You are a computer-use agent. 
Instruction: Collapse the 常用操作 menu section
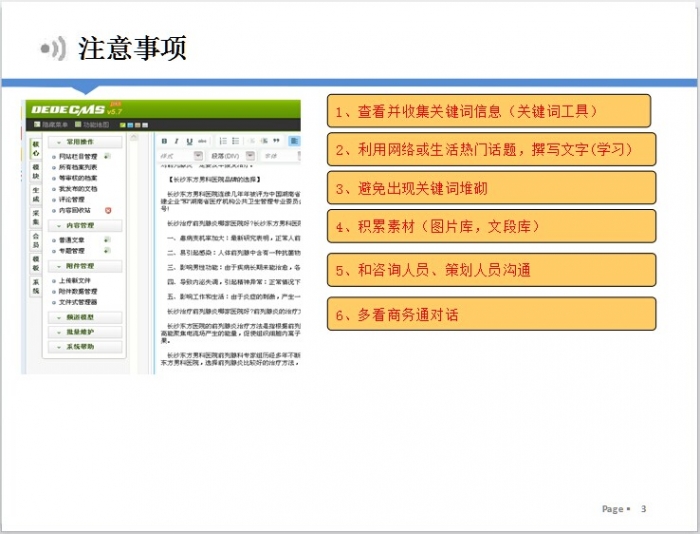(x=85, y=142)
